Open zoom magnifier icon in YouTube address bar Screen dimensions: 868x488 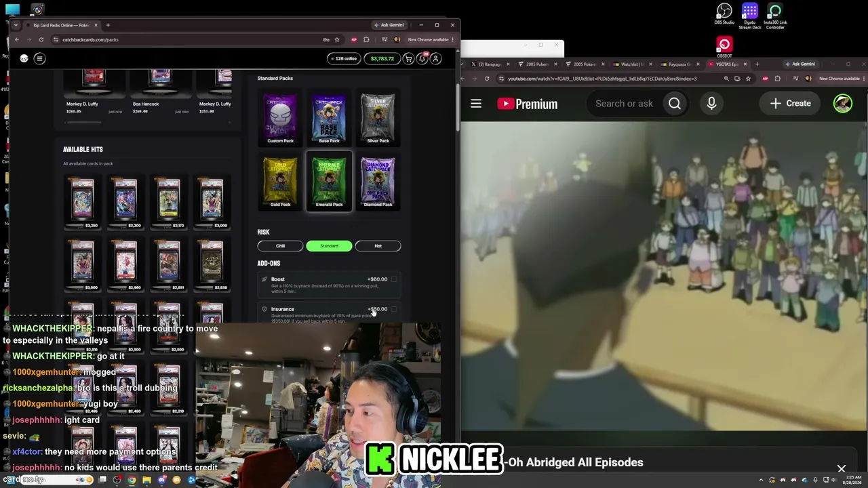(x=726, y=79)
